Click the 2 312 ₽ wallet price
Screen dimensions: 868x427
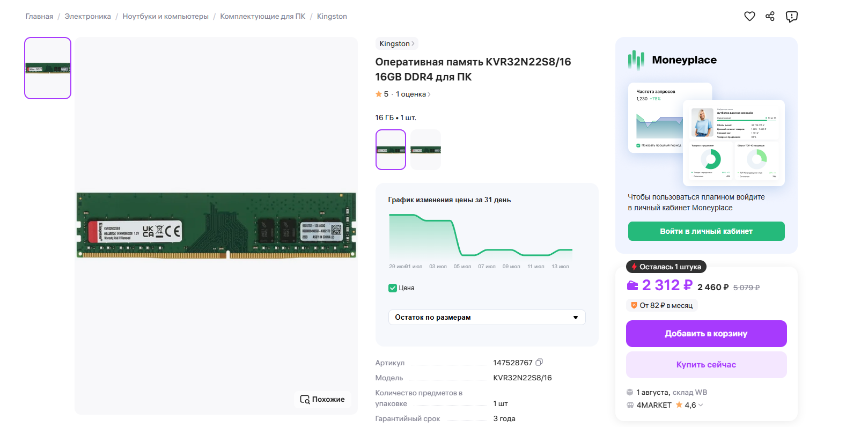(x=667, y=285)
